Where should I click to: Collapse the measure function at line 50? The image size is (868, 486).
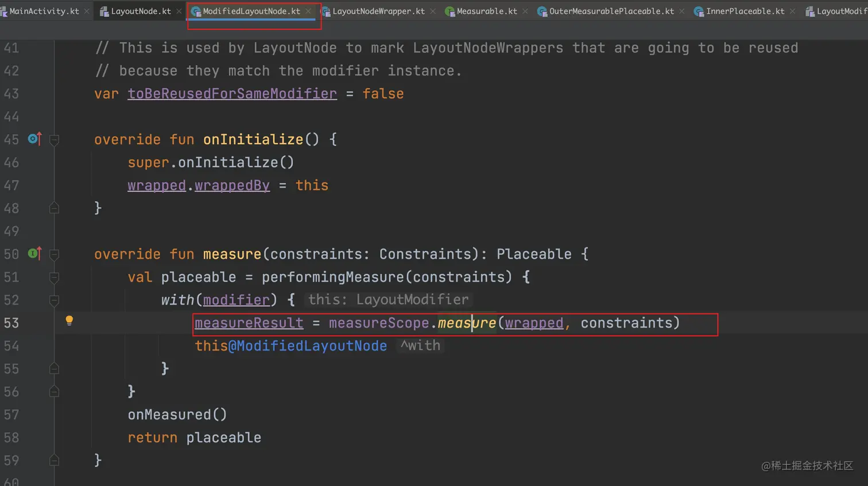[54, 254]
